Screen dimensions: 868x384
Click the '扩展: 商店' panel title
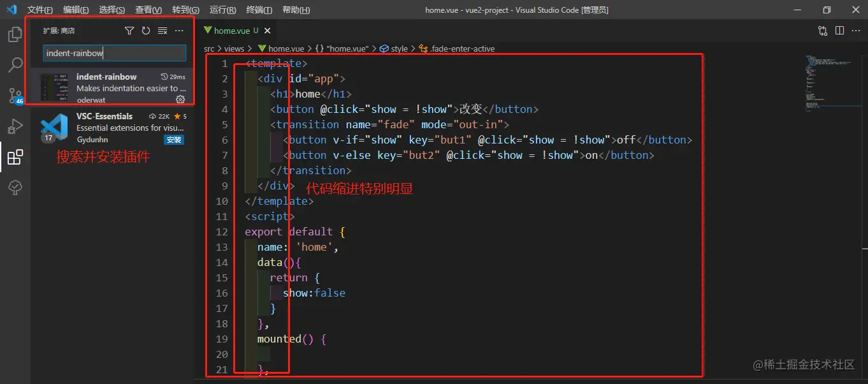click(x=59, y=31)
